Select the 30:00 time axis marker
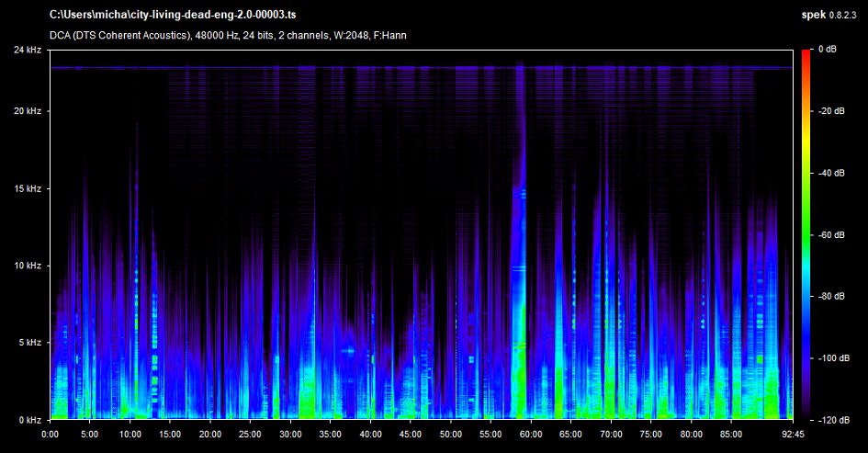Screen dimensions: 868x453 tap(290, 434)
